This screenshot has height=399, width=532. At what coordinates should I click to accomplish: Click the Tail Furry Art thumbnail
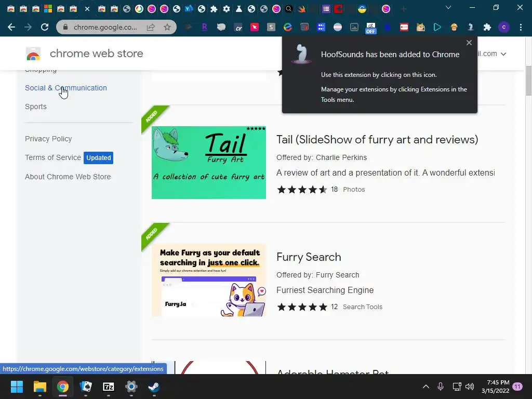pyautogui.click(x=209, y=163)
